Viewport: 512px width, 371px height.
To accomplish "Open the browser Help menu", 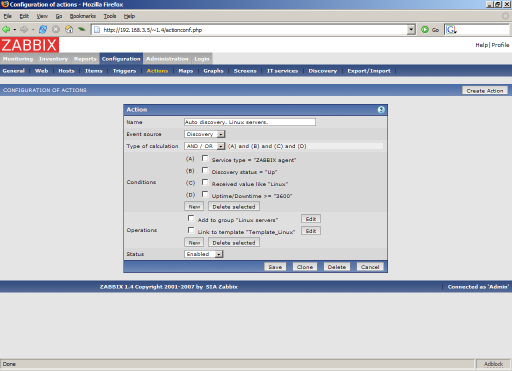I will click(129, 16).
